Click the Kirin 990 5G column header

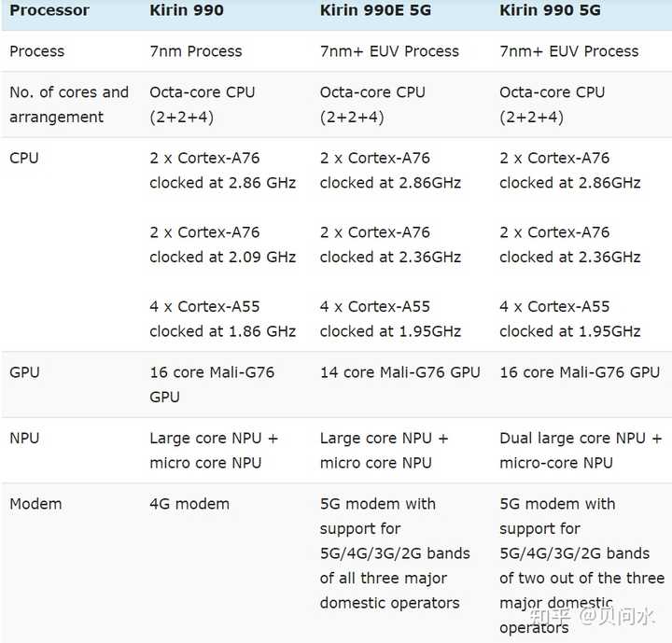coord(550,11)
